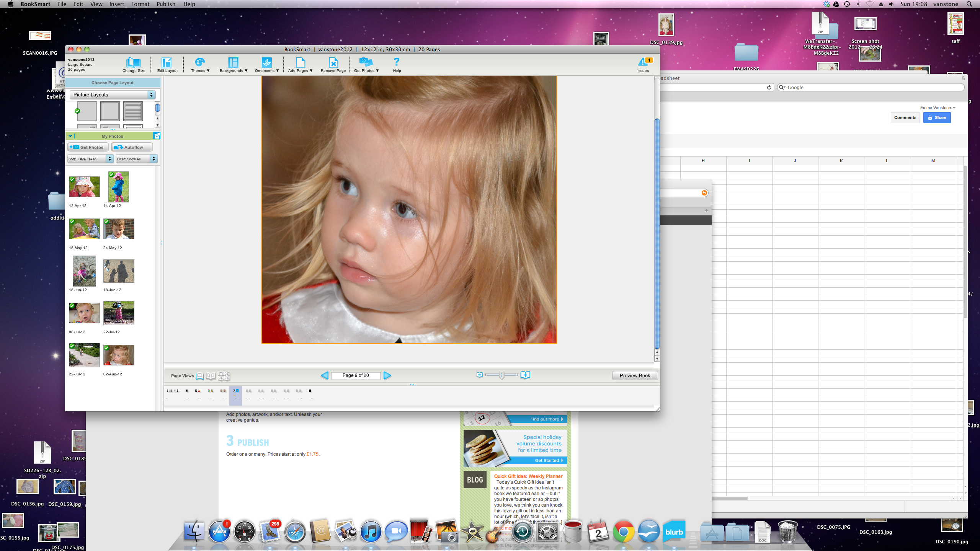The image size is (980, 551).
Task: Open the Sort Date Taken dropdown
Action: pos(90,159)
